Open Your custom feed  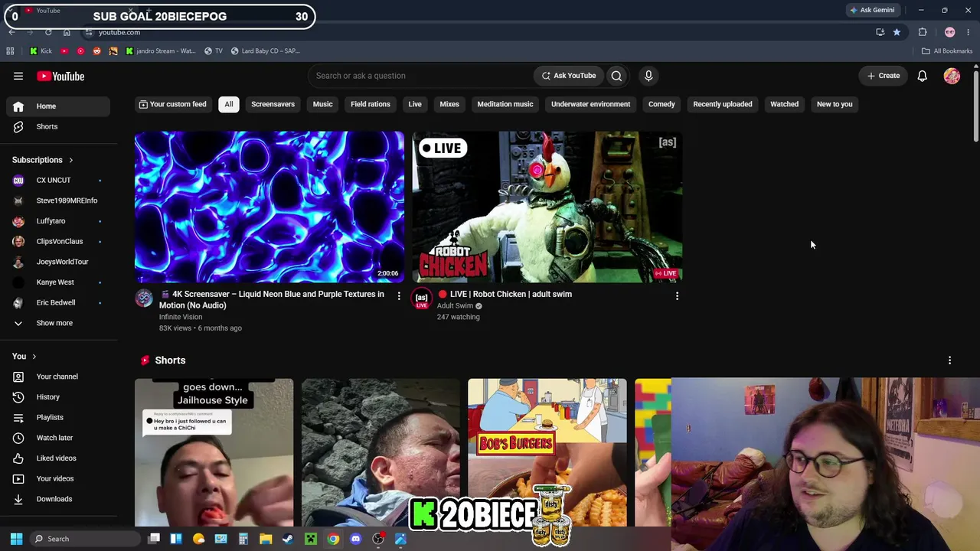coord(172,104)
